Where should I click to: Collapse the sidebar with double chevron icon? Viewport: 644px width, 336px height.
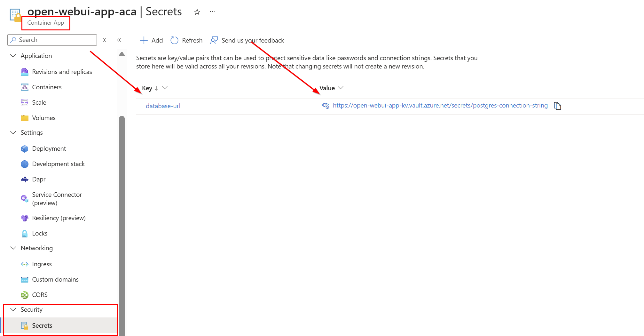[x=119, y=40]
